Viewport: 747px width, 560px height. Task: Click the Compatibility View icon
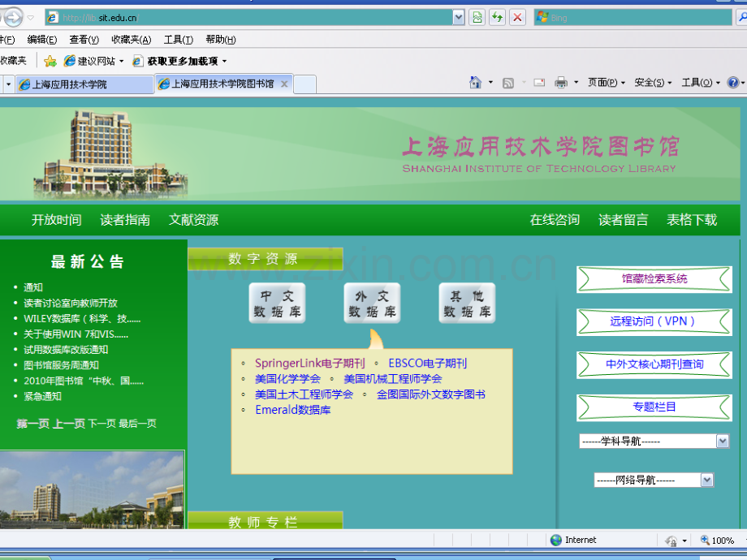pos(477,17)
